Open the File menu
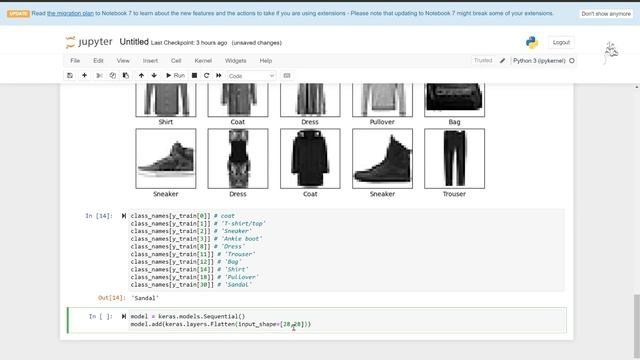640x360 pixels. coord(75,60)
